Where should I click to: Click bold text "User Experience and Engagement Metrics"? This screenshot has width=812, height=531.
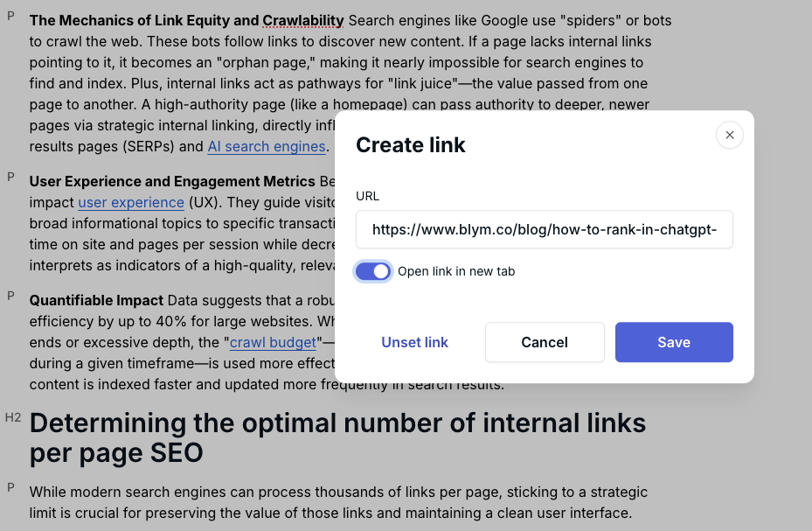click(x=170, y=181)
